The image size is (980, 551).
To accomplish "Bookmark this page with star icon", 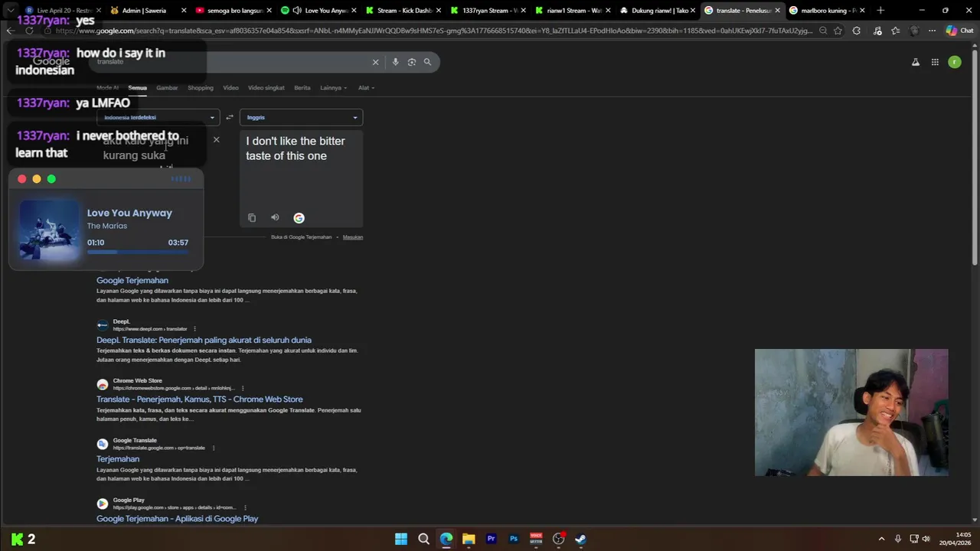I will click(x=838, y=31).
